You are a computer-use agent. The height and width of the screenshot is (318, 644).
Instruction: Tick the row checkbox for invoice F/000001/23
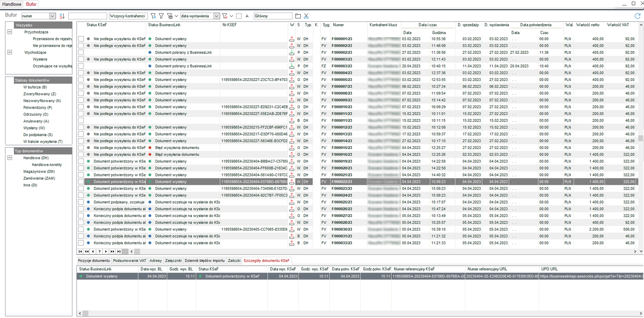click(81, 39)
